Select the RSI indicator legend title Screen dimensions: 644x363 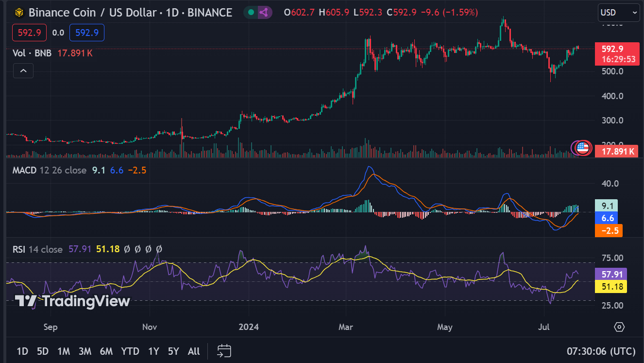(19, 249)
